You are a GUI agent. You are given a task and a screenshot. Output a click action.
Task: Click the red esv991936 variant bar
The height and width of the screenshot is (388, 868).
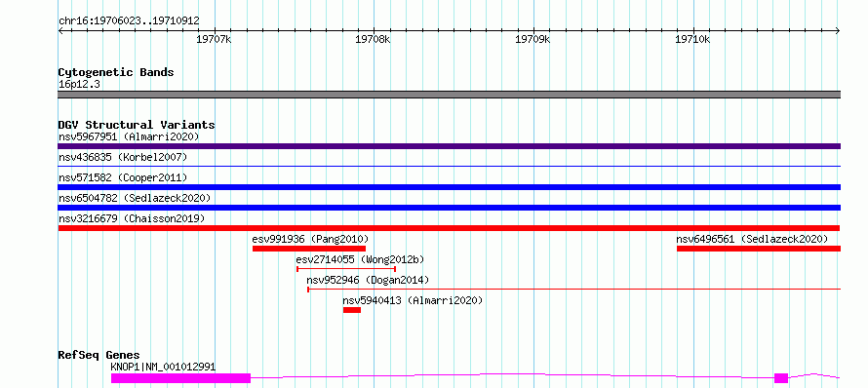pos(309,249)
